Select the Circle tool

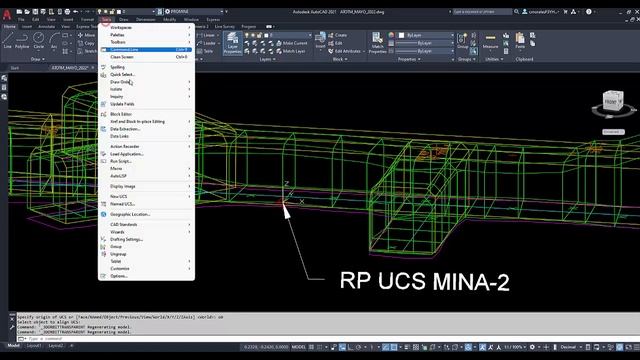pos(39,40)
